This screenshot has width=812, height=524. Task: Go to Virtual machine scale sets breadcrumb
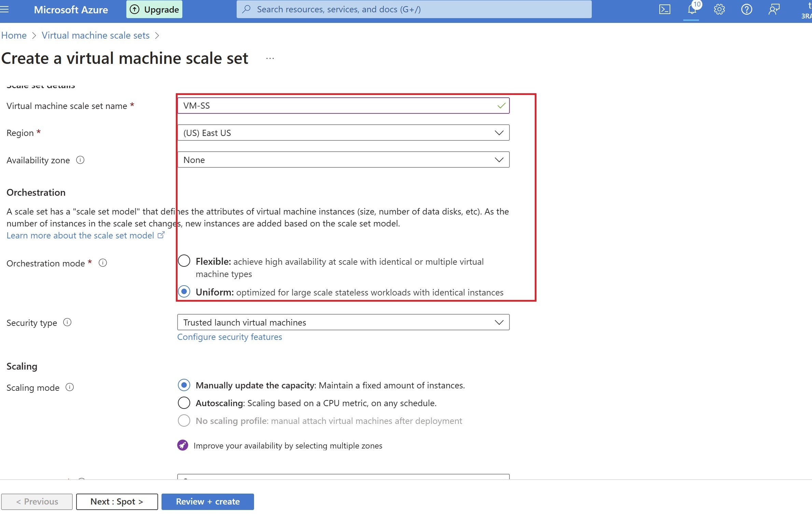96,35
